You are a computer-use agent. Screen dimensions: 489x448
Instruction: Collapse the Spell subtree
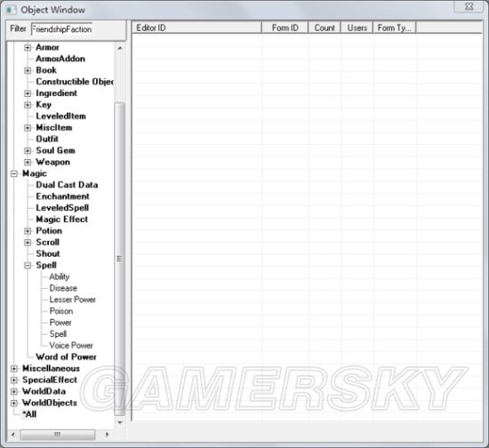coord(28,265)
